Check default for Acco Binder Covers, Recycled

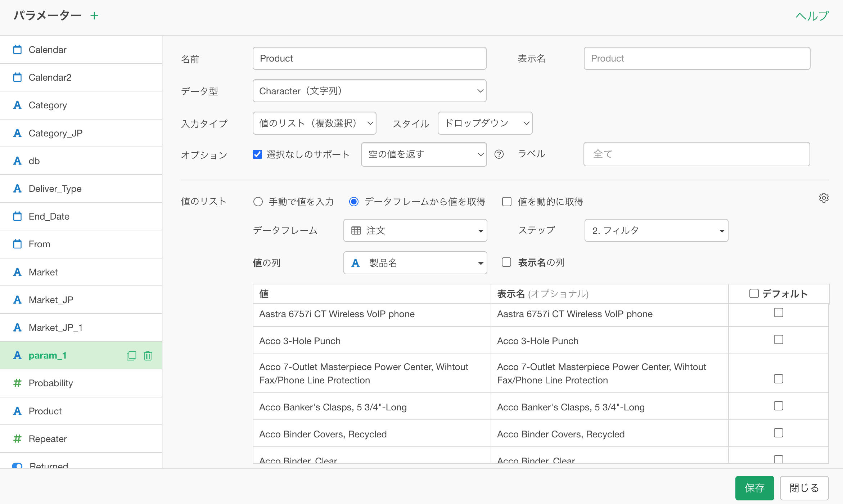point(779,433)
